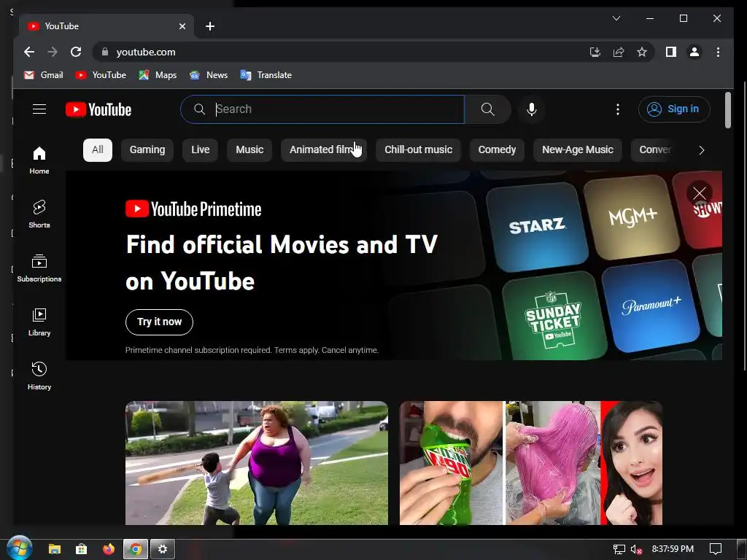
Task: Click the Sunday Ticket tile
Action: tap(554, 316)
